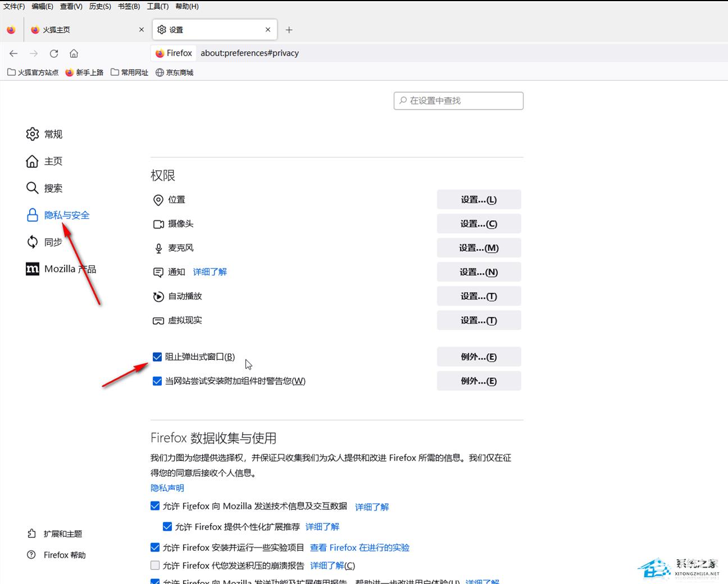Open the 搜索 settings category
The image size is (728, 584).
[44, 188]
